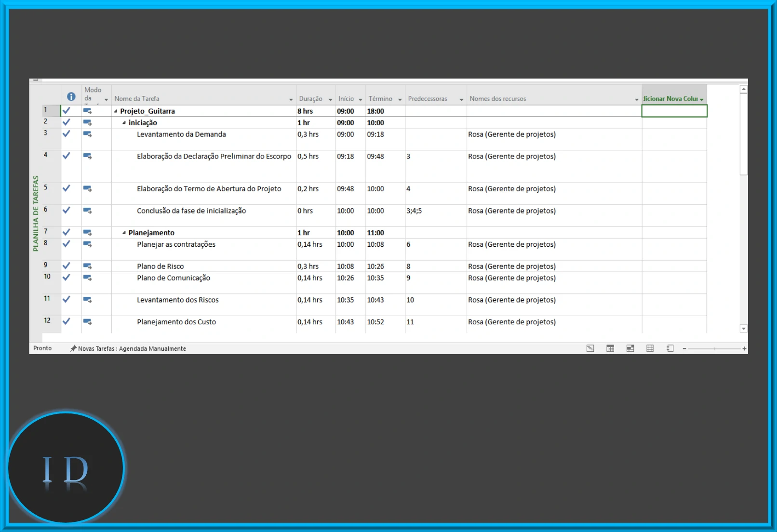Collapse the Planejamento summary task
The width and height of the screenshot is (777, 532).
[124, 233]
